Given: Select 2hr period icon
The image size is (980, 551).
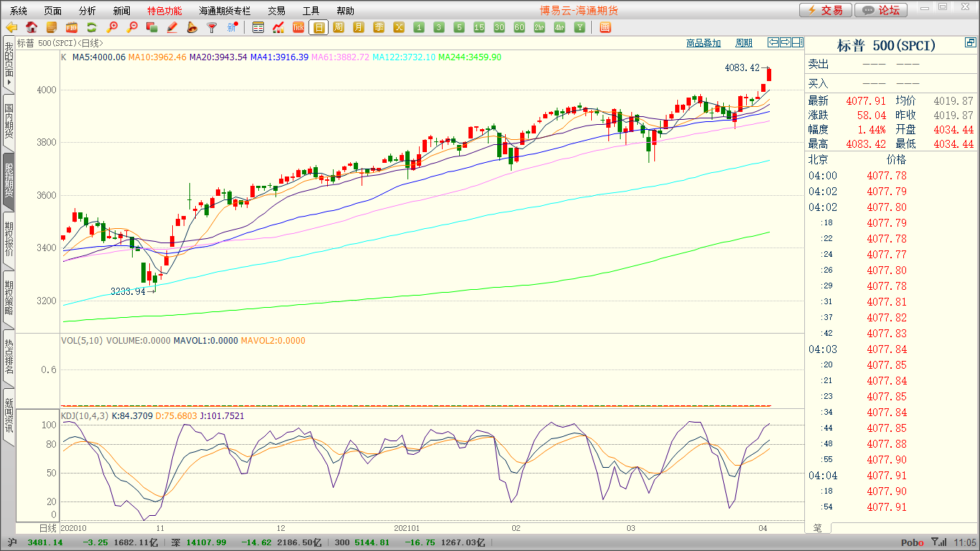Looking at the screenshot, I should (x=540, y=27).
